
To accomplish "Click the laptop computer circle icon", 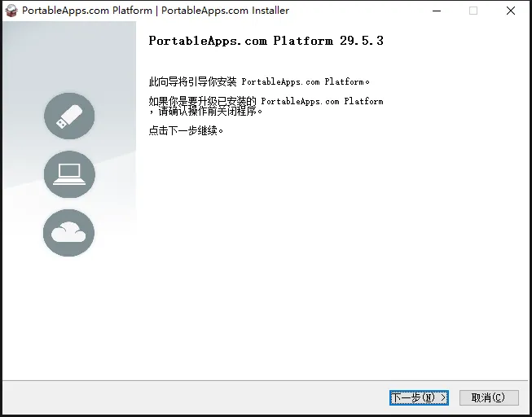I will click(69, 174).
